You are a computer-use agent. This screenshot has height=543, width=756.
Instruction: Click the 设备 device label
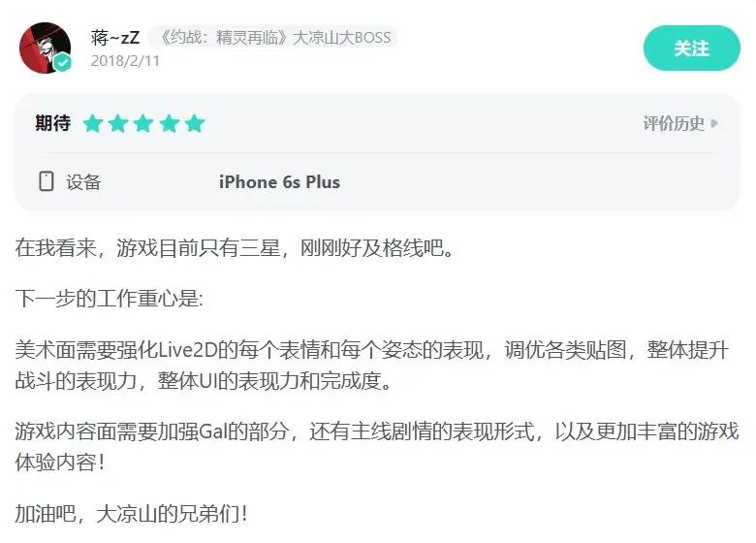pyautogui.click(x=84, y=181)
